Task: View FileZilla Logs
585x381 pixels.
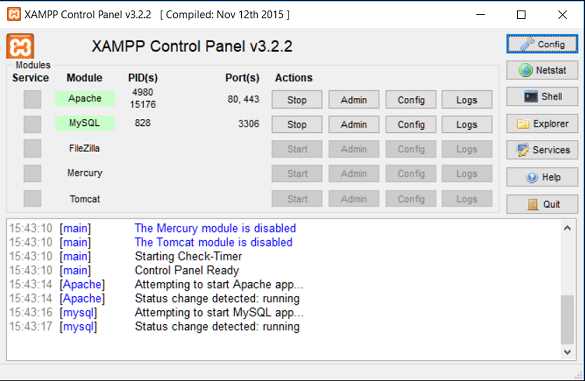Action: 467,149
